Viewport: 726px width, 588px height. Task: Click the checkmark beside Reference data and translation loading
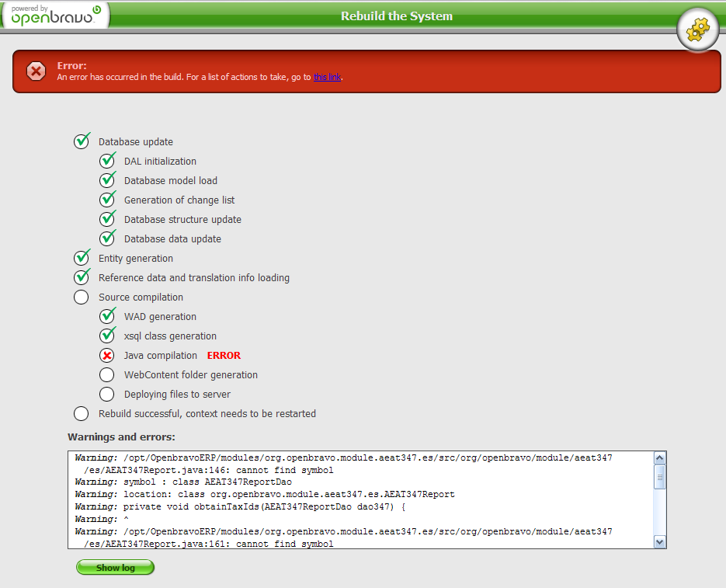coord(82,277)
